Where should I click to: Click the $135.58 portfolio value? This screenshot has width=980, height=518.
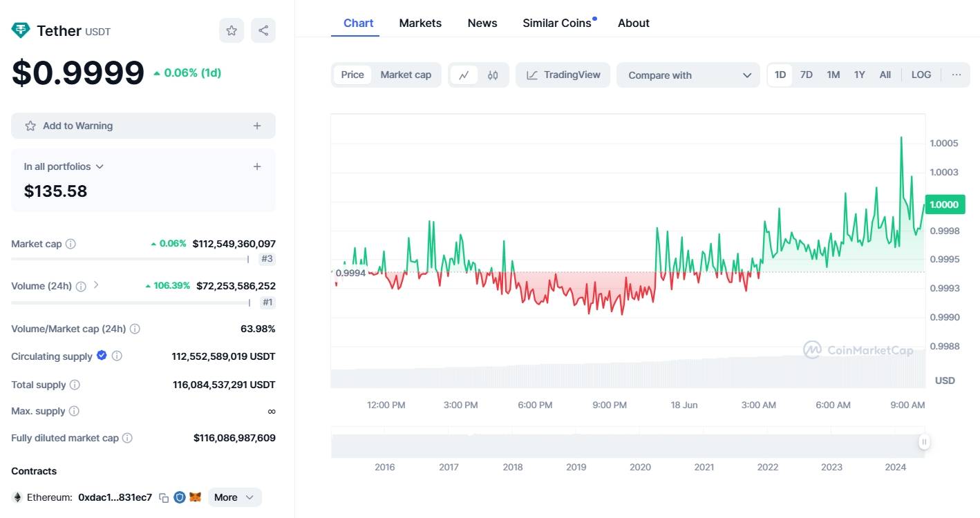[x=56, y=191]
